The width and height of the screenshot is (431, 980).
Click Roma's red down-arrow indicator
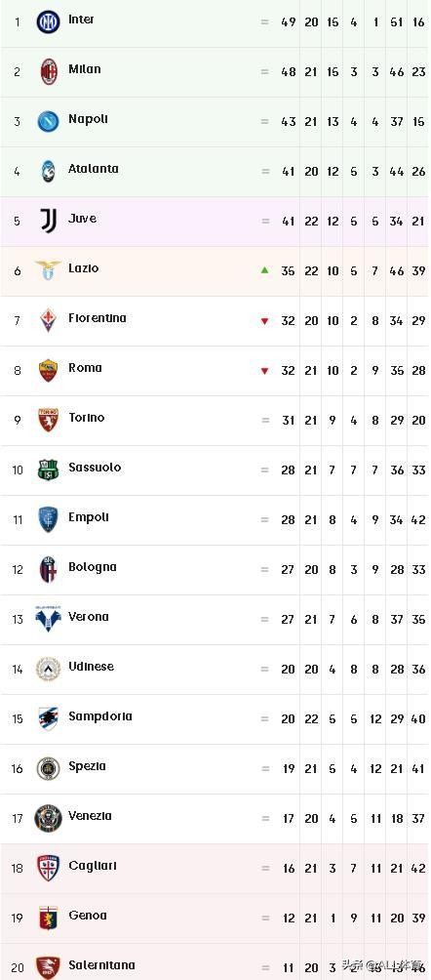click(265, 371)
